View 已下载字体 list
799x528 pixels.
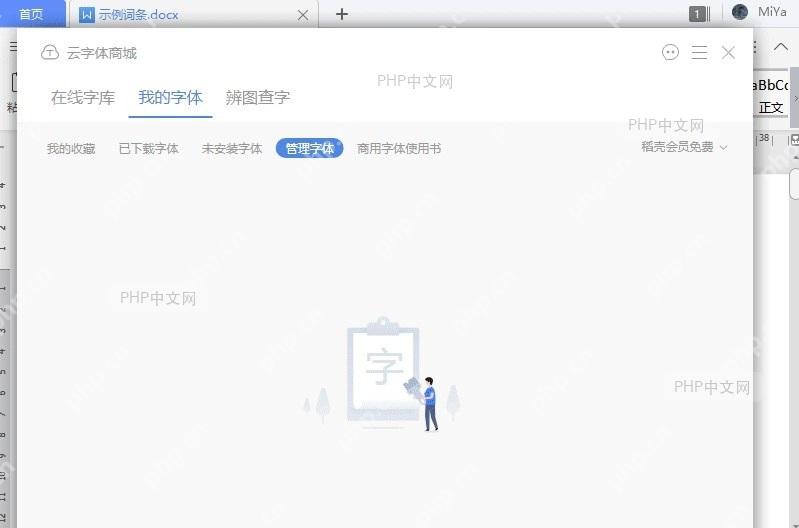click(x=148, y=149)
